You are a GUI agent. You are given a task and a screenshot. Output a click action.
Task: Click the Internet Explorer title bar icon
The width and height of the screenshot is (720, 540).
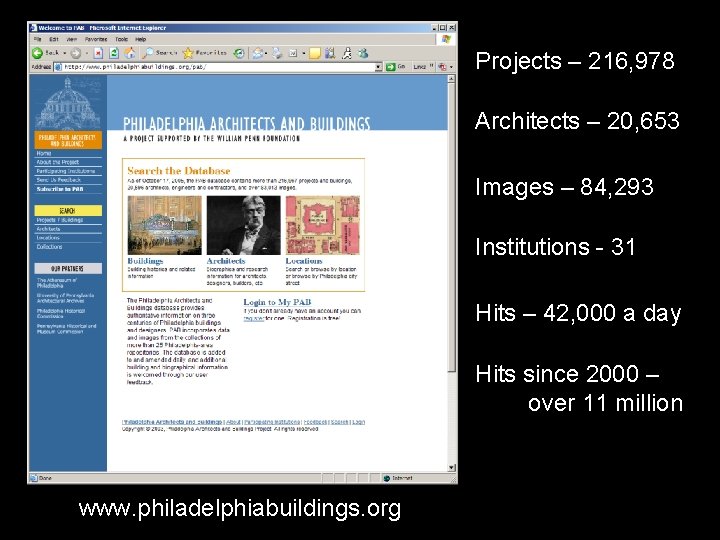coord(34,28)
